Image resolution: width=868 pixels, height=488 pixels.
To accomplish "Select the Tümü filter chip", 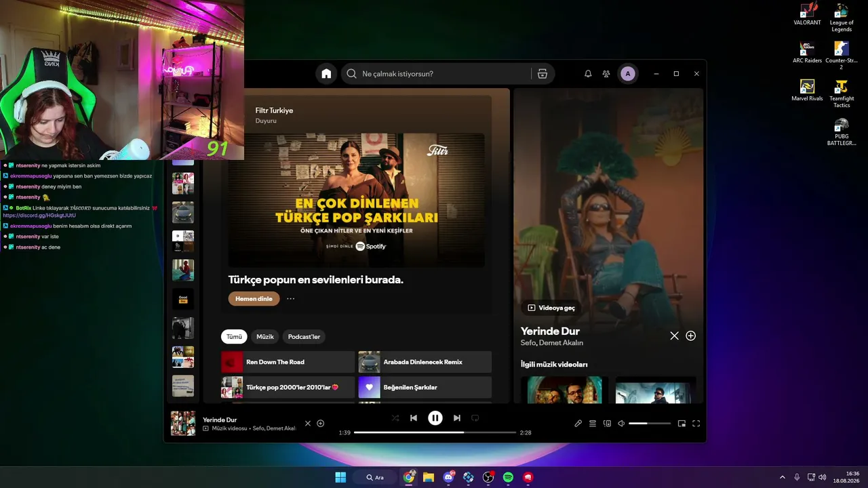I will [x=234, y=337].
